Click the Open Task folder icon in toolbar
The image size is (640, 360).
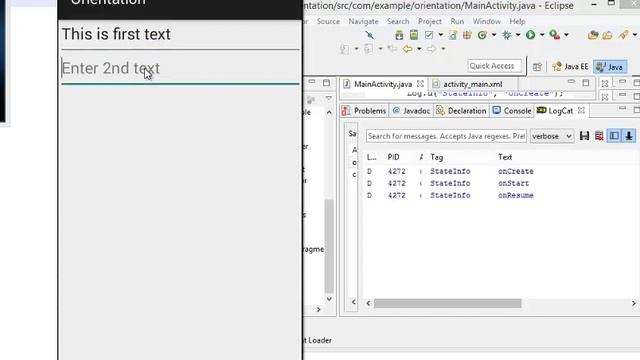pyautogui.click(x=607, y=35)
